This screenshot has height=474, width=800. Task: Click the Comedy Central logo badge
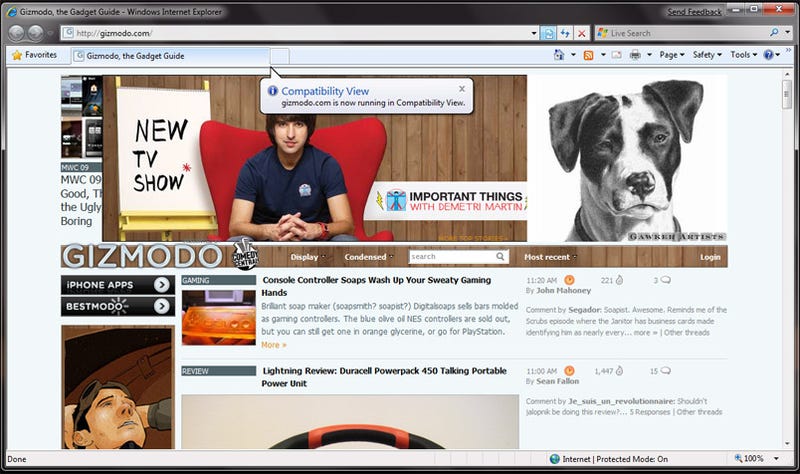[245, 254]
